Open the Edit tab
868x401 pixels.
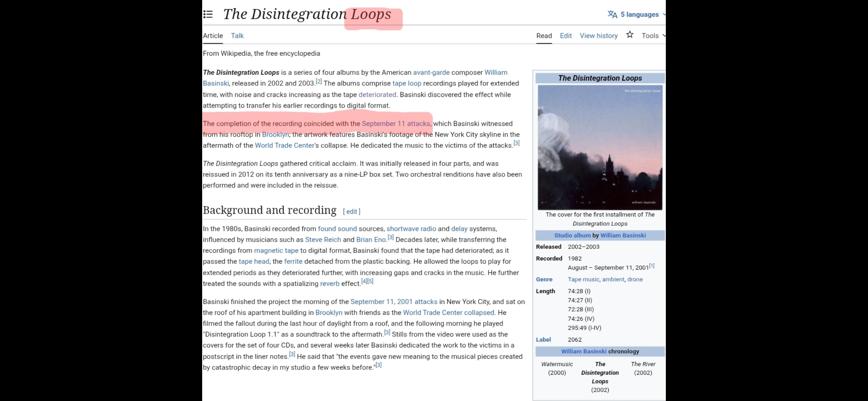tap(565, 36)
